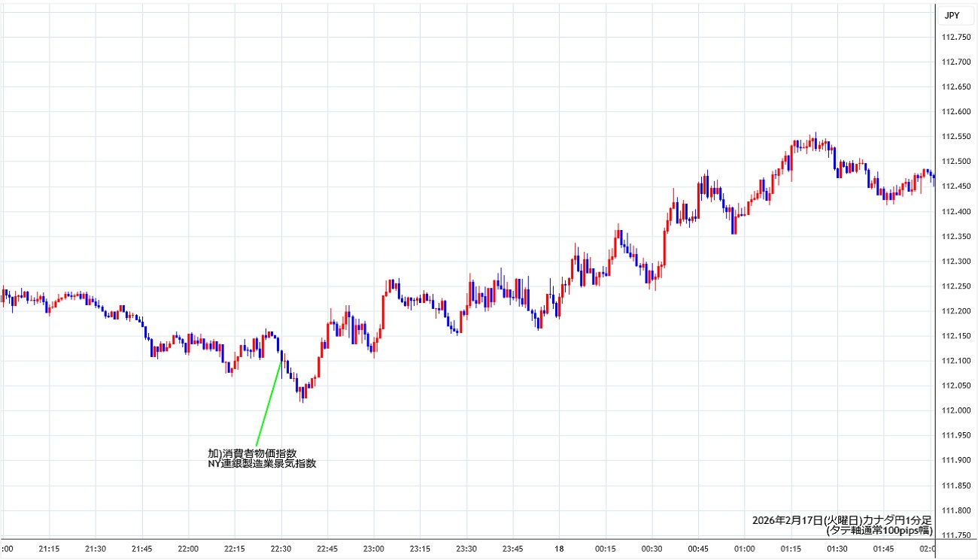Click the 112.500 price axis label

(x=955, y=162)
